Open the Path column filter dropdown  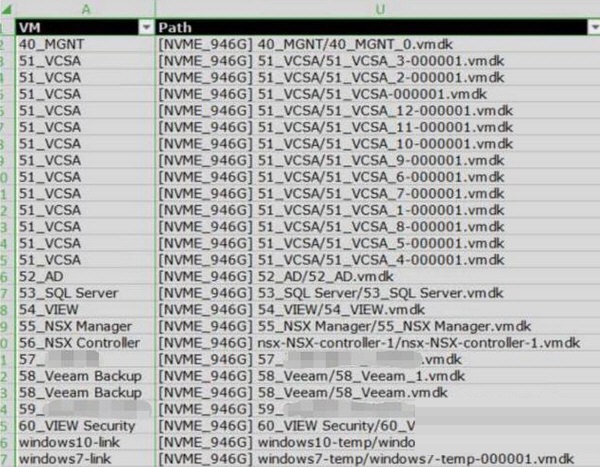(x=594, y=28)
